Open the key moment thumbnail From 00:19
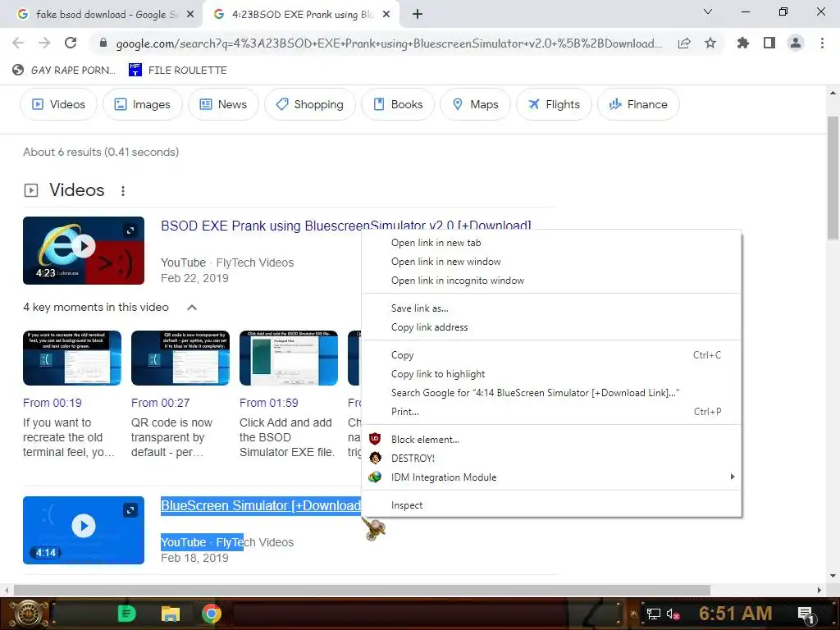 (72, 358)
